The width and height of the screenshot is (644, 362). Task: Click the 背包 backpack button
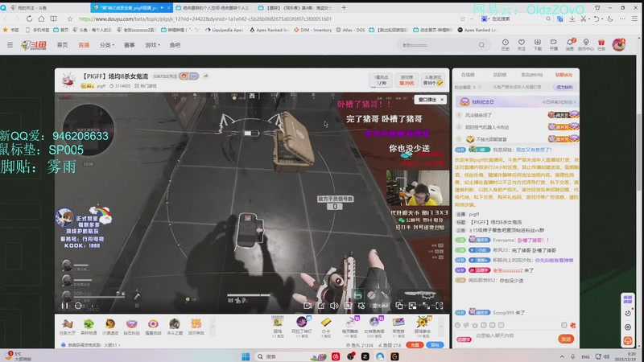click(x=435, y=345)
